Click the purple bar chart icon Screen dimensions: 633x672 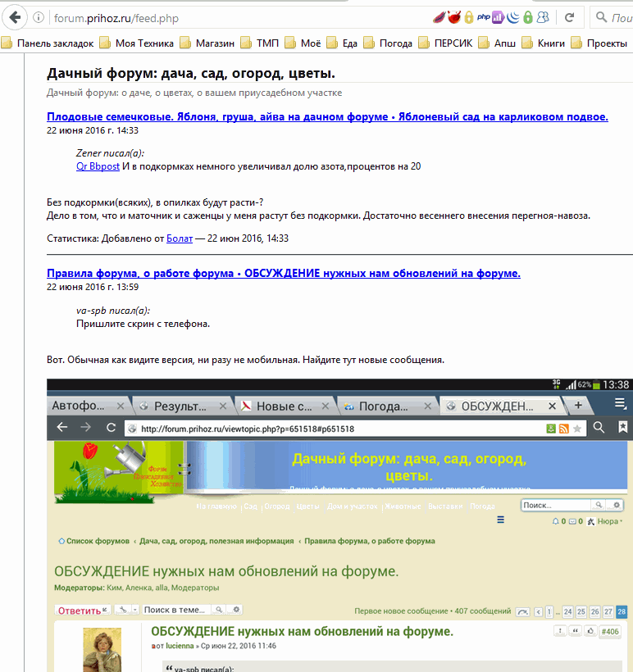coord(498,17)
